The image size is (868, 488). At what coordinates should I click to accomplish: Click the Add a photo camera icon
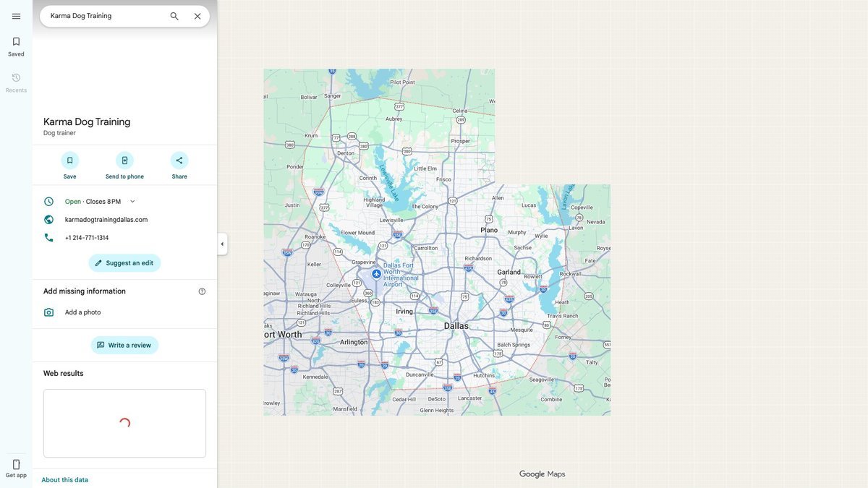click(x=48, y=312)
